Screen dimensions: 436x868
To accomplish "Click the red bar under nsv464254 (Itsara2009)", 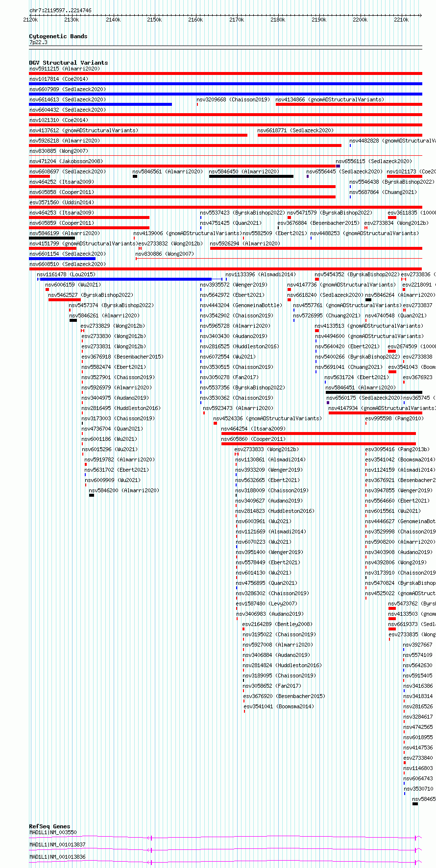I will point(318,434).
